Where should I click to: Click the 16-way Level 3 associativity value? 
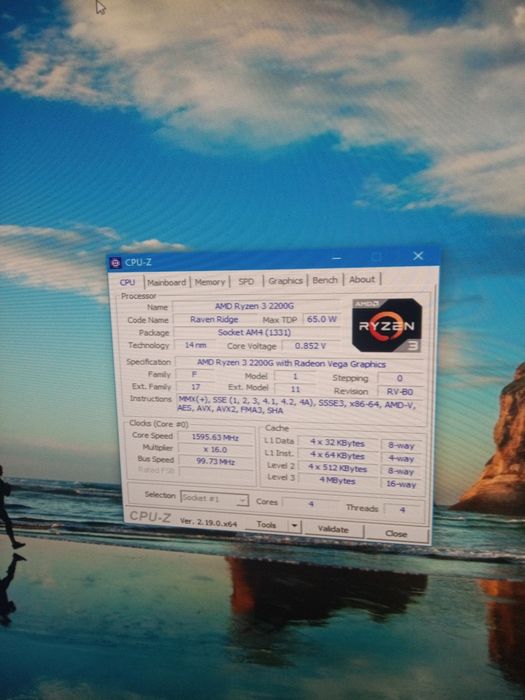(x=401, y=484)
